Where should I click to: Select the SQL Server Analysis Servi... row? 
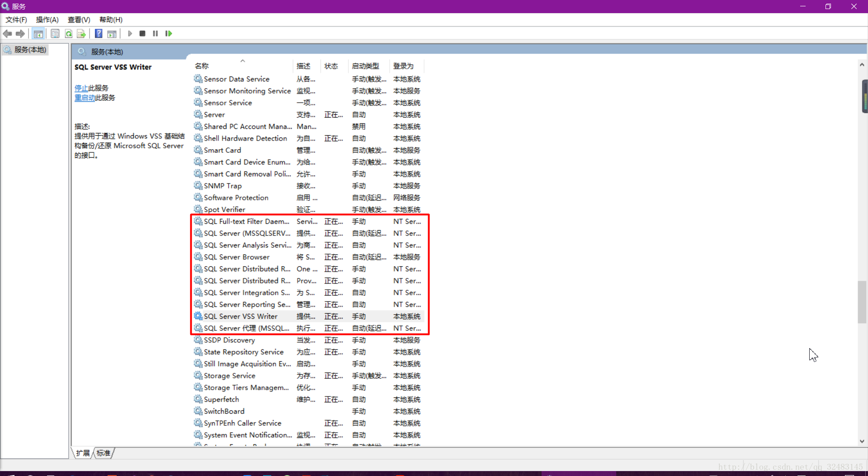(x=309, y=245)
